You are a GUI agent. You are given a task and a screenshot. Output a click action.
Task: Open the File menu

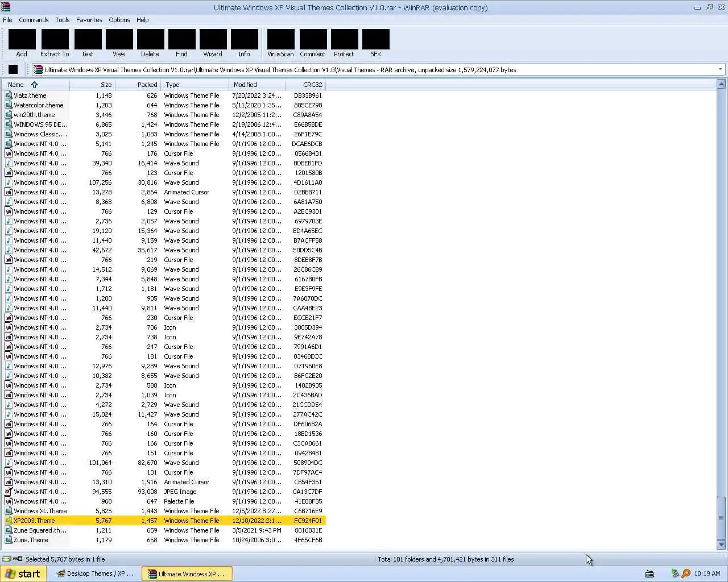point(7,20)
